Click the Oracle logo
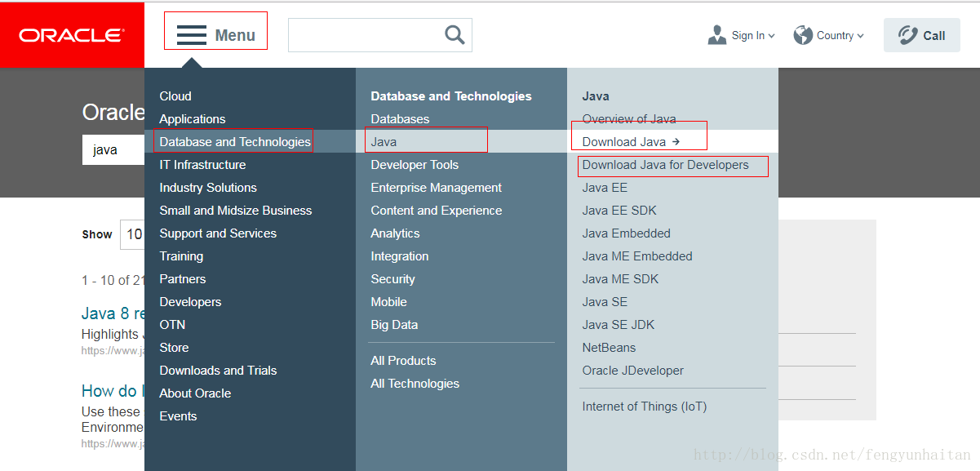The height and width of the screenshot is (471, 980). coord(72,35)
